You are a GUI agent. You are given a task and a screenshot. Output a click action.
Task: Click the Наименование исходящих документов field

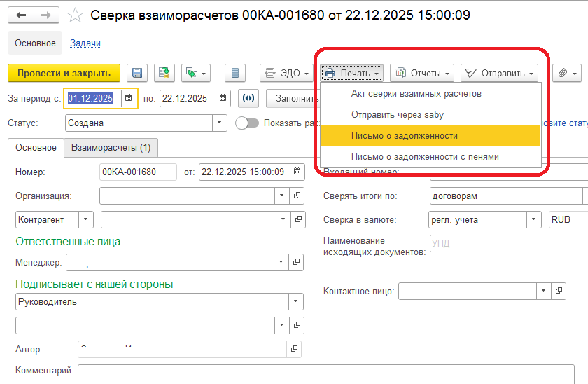pyautogui.click(x=509, y=243)
